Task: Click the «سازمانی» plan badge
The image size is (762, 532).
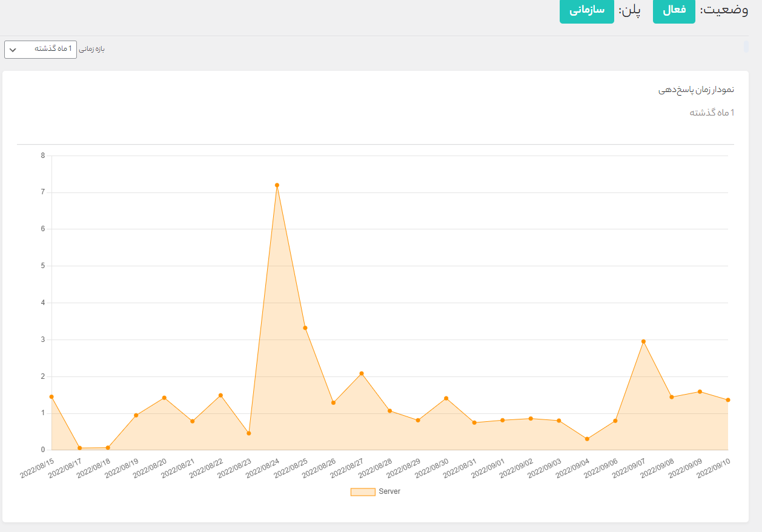Action: pyautogui.click(x=586, y=10)
